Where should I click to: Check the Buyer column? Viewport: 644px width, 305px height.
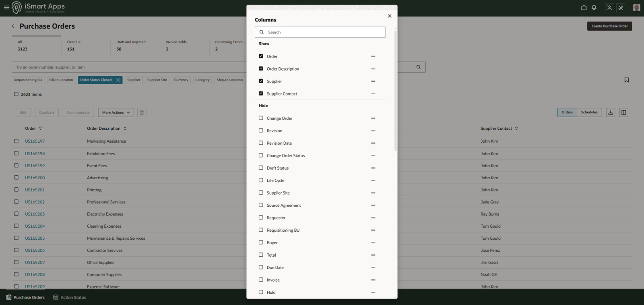[x=261, y=243]
